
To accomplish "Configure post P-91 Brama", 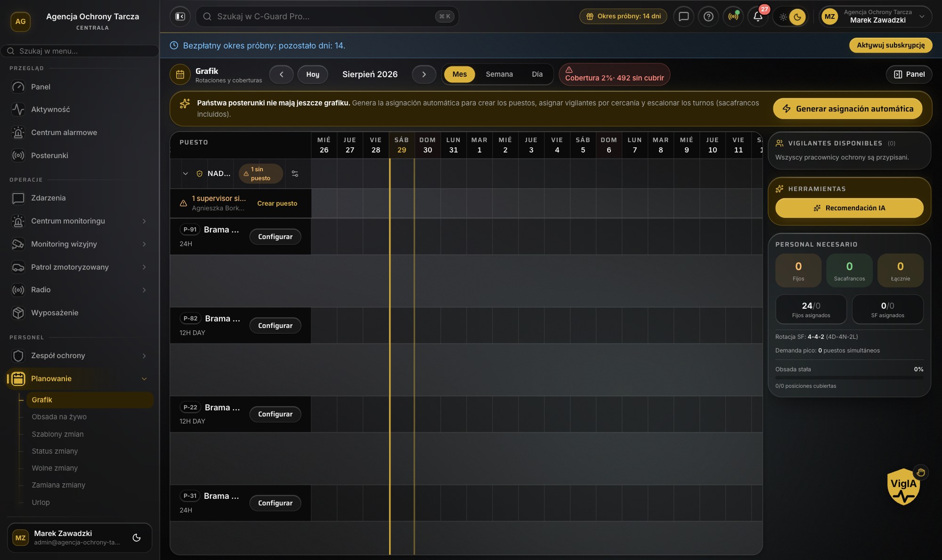I will (x=275, y=237).
